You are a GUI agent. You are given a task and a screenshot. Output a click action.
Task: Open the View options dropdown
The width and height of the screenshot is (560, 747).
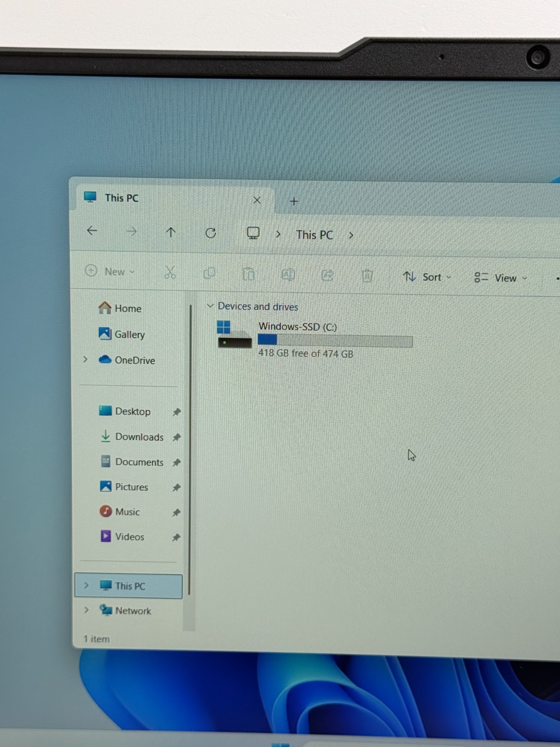click(500, 278)
